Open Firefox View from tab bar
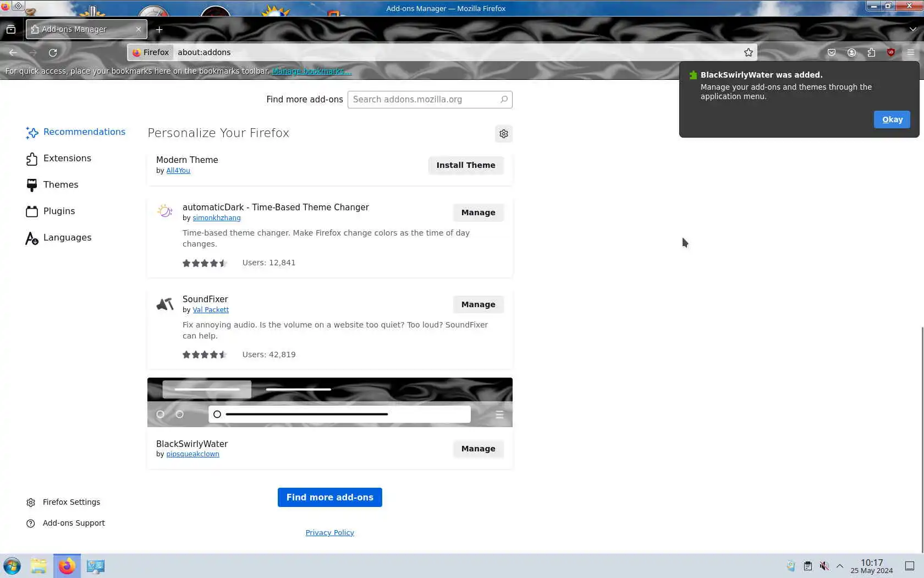This screenshot has height=578, width=924. click(11, 29)
